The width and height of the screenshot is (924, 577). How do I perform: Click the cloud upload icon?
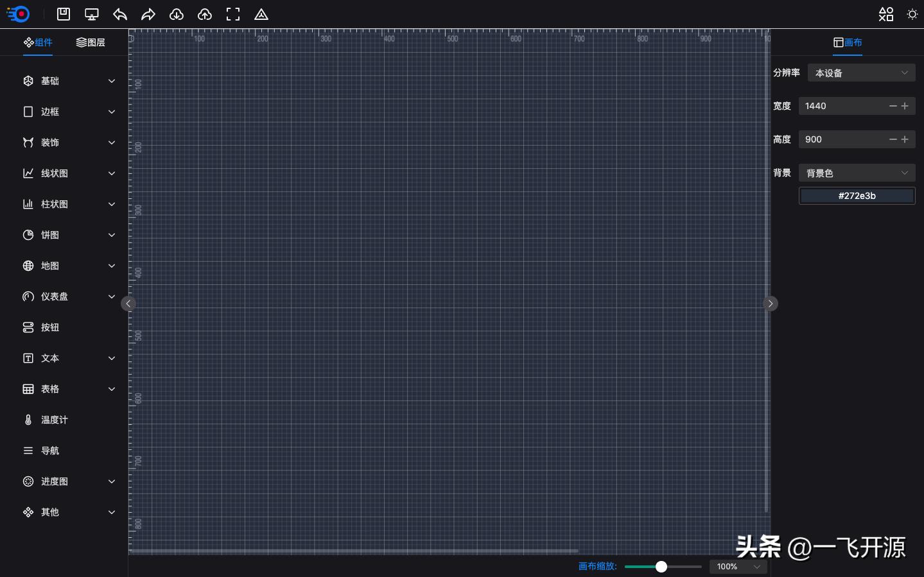(205, 14)
